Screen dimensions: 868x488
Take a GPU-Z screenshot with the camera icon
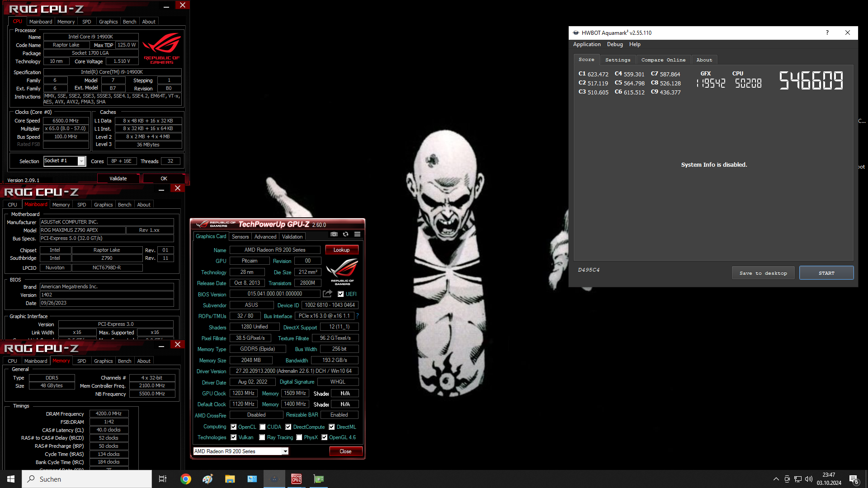pyautogui.click(x=334, y=234)
